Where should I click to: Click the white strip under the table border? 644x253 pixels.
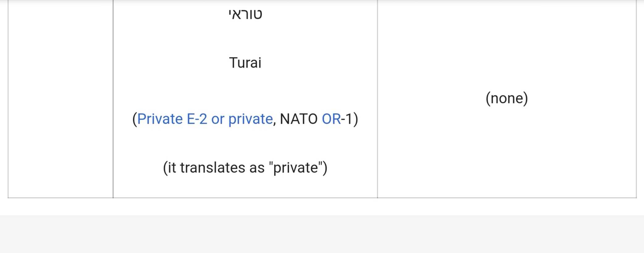pos(322,207)
